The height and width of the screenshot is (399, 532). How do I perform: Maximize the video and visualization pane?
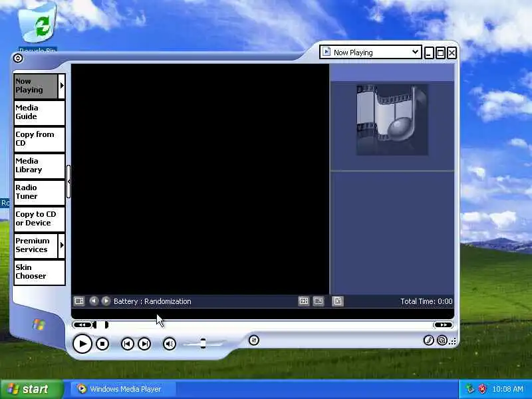tap(304, 301)
